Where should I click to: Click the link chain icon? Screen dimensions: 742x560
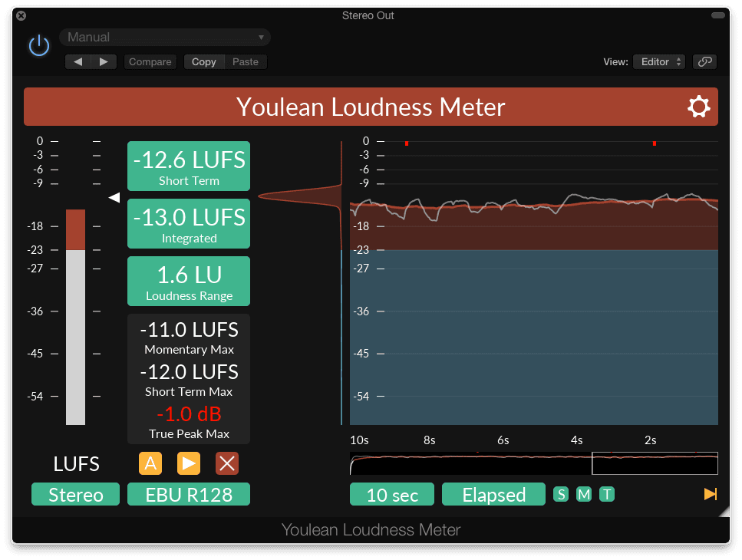pyautogui.click(x=704, y=61)
